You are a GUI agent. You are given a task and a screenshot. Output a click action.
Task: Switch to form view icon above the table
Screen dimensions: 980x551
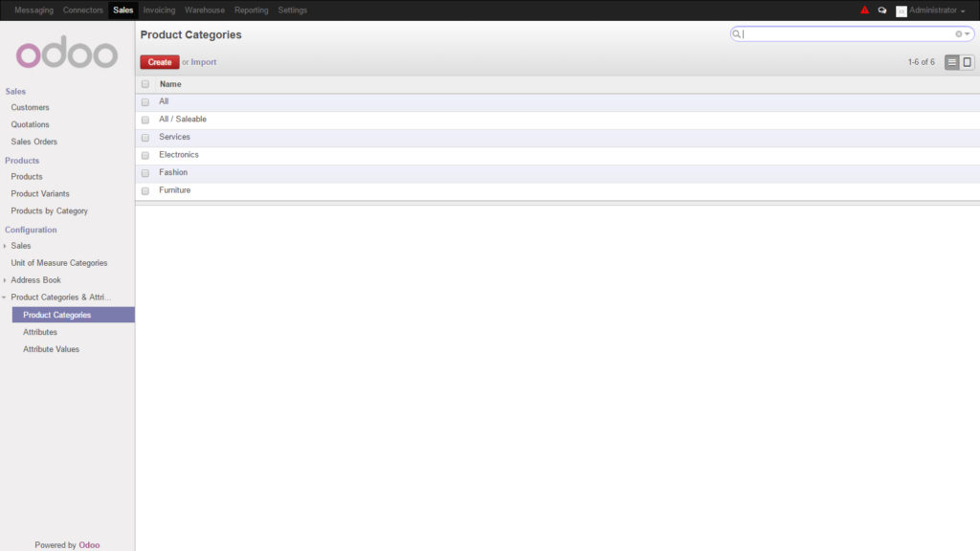pyautogui.click(x=967, y=61)
